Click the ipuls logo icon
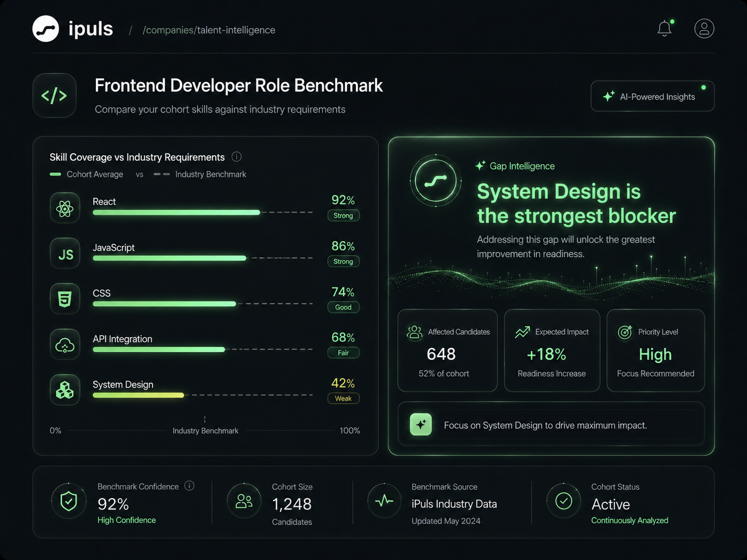Screen dimensions: 747x560 pyautogui.click(x=46, y=28)
